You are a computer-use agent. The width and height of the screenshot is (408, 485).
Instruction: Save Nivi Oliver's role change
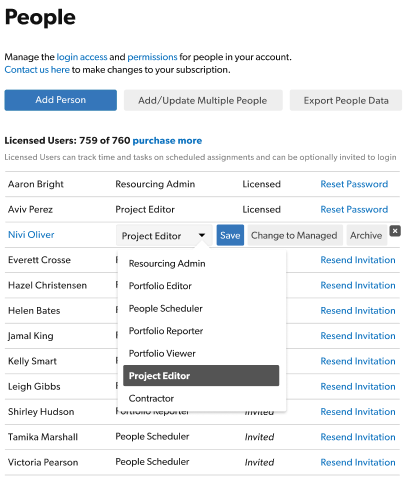[230, 235]
